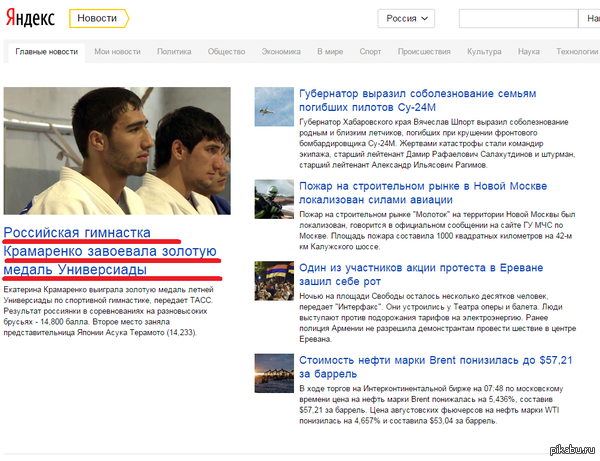Open the Спорт news tab
600x461 pixels.
point(370,51)
